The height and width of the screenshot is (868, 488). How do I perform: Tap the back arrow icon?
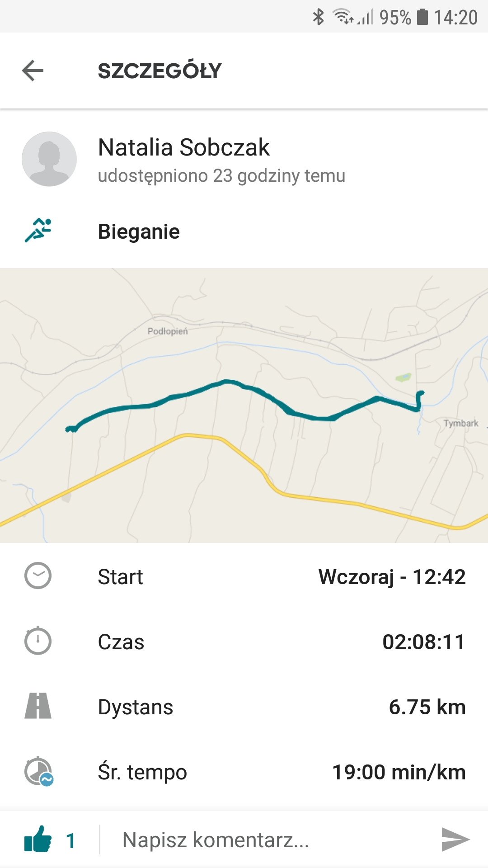tap(33, 71)
